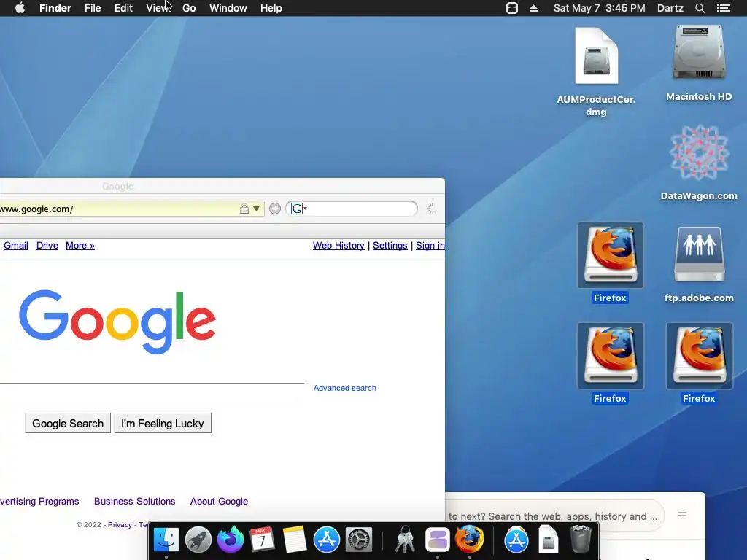Switch to classic Firefox in the Dock
Viewport: 747px width, 560px height.
pos(469,540)
